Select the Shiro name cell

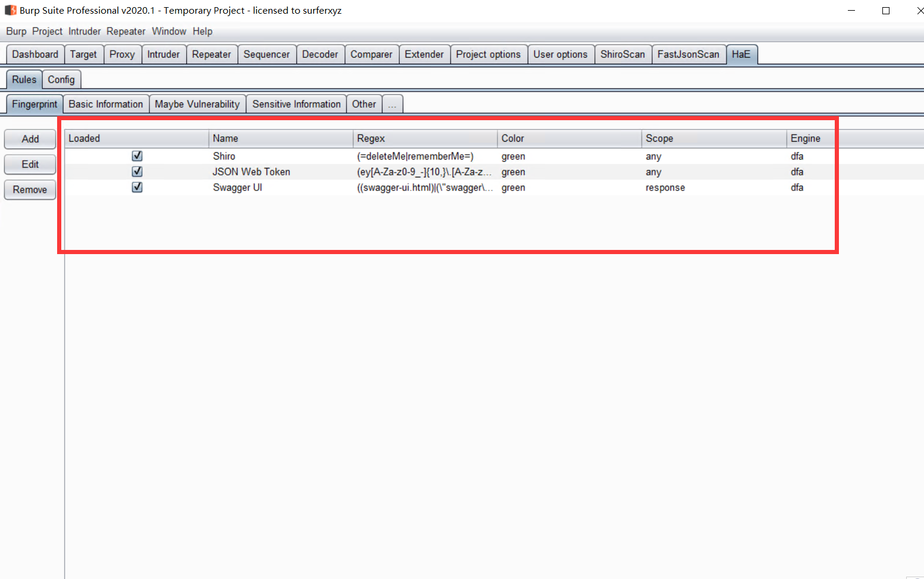(x=281, y=156)
